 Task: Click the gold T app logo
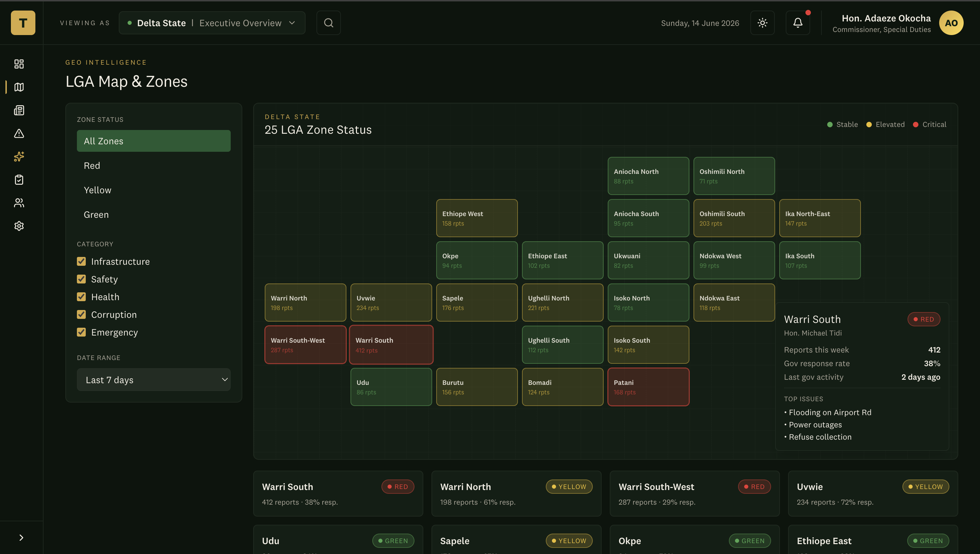pos(23,23)
